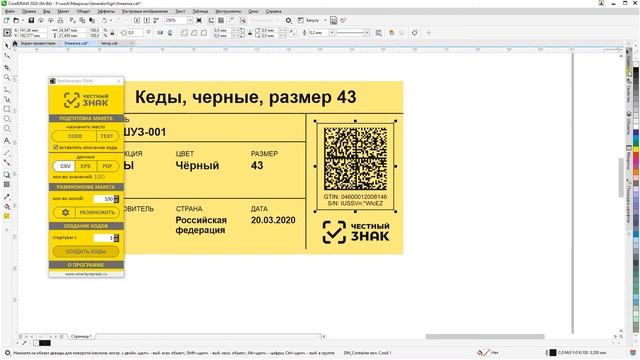Click the О ПРОГРАММЕ section header
Screen dimensions: 640x360
(86, 265)
